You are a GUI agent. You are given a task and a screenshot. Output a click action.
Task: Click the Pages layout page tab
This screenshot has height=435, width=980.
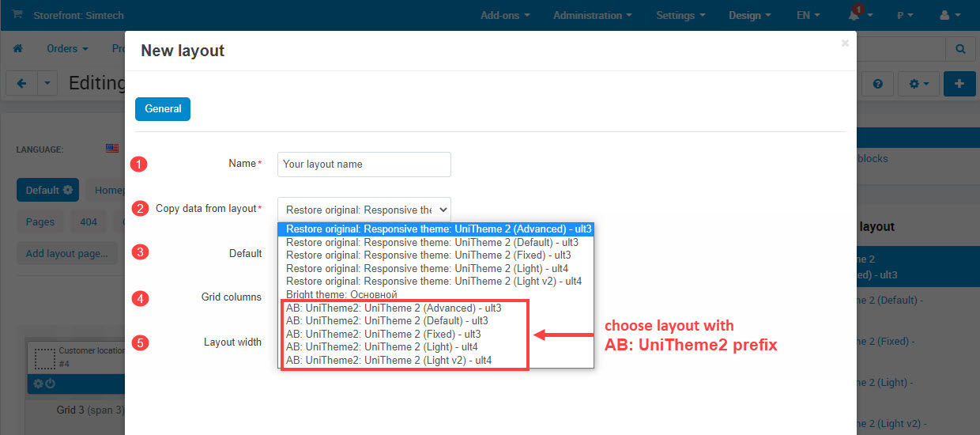point(40,221)
